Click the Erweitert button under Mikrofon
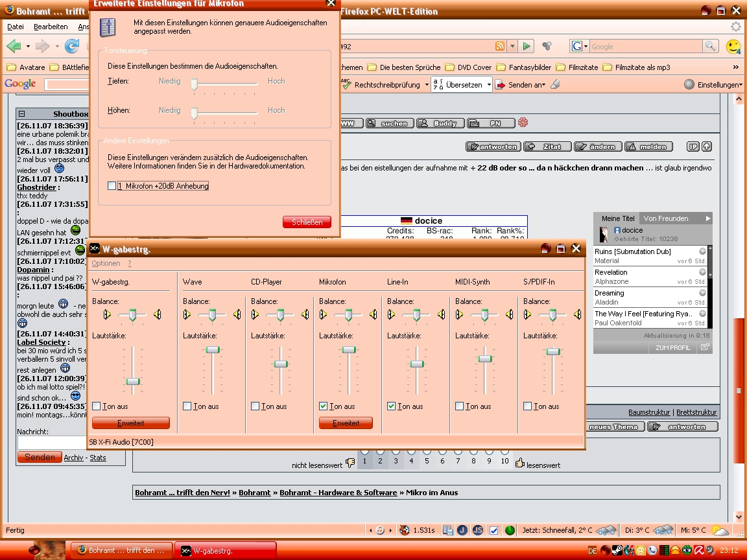The image size is (747, 560). 346,423
